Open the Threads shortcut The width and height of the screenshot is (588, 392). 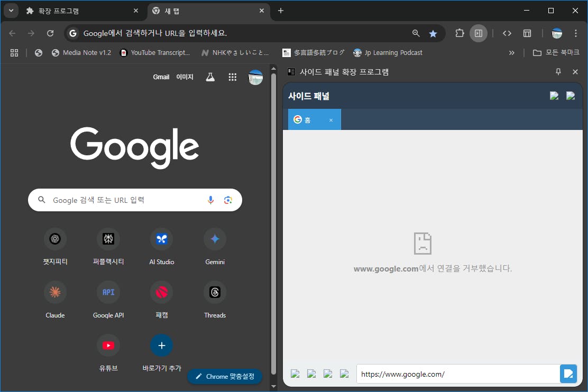[x=215, y=298]
